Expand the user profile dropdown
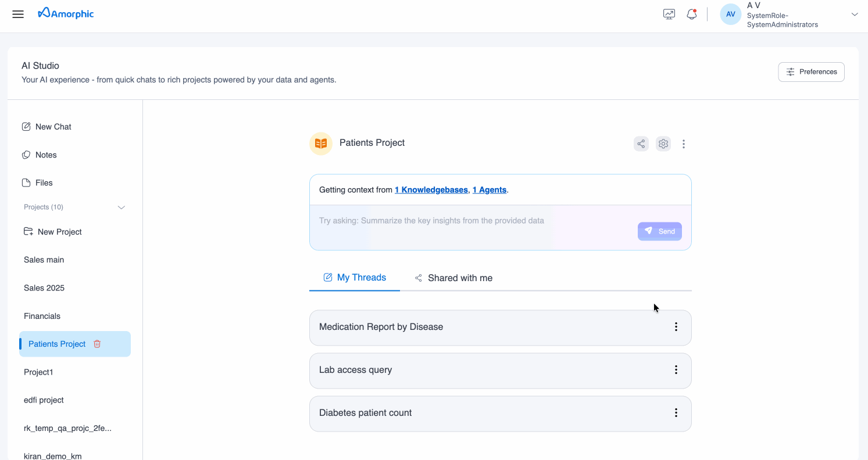This screenshot has width=868, height=460. (854, 15)
